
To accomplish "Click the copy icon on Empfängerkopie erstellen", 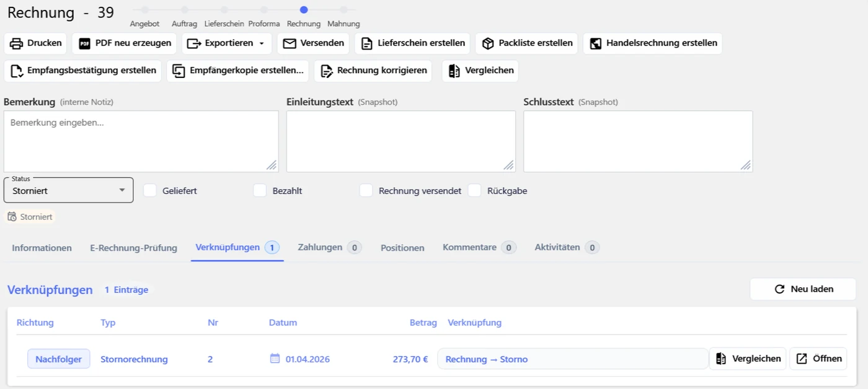I will [179, 71].
